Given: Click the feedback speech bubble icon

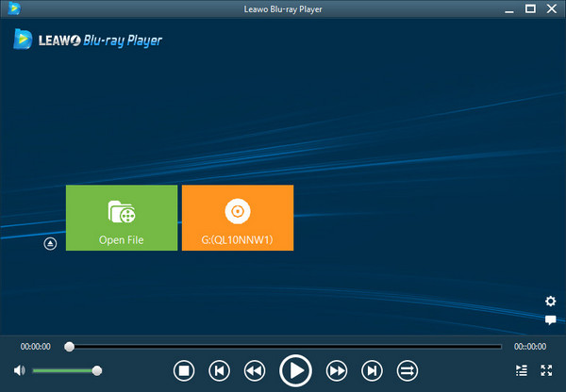Looking at the screenshot, I should [550, 319].
